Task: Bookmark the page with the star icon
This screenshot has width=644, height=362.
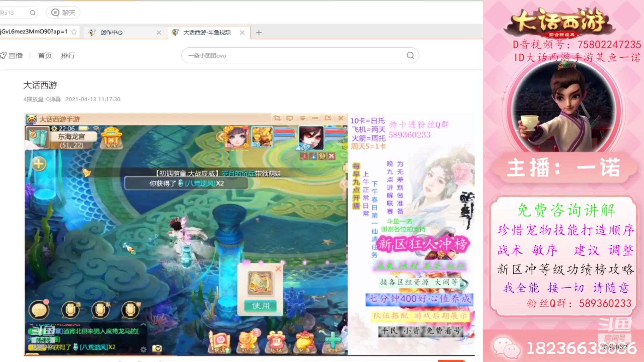Action: (x=74, y=32)
